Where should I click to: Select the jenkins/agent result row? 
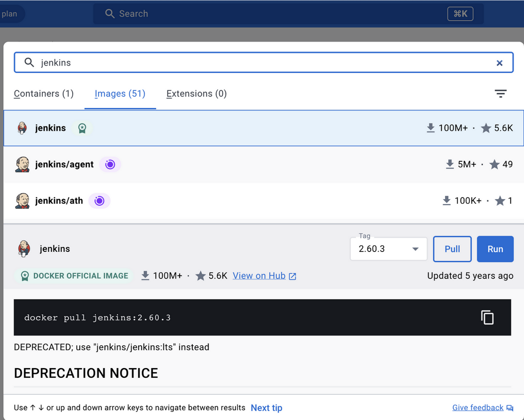click(264, 164)
